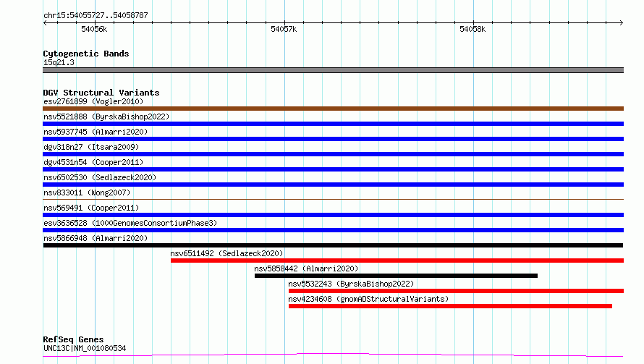644x364 pixels.
Task: Click the magenta UNC13C gene line
Action: 333,355
